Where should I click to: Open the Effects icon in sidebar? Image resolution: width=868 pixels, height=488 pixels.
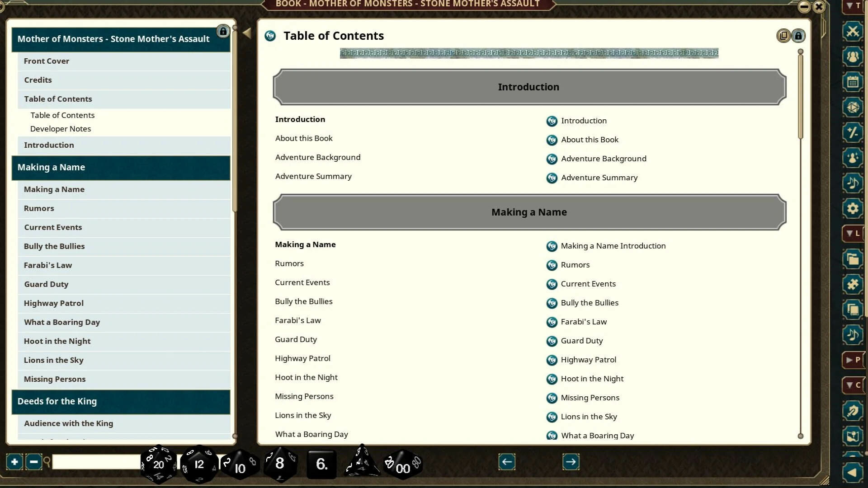(852, 158)
